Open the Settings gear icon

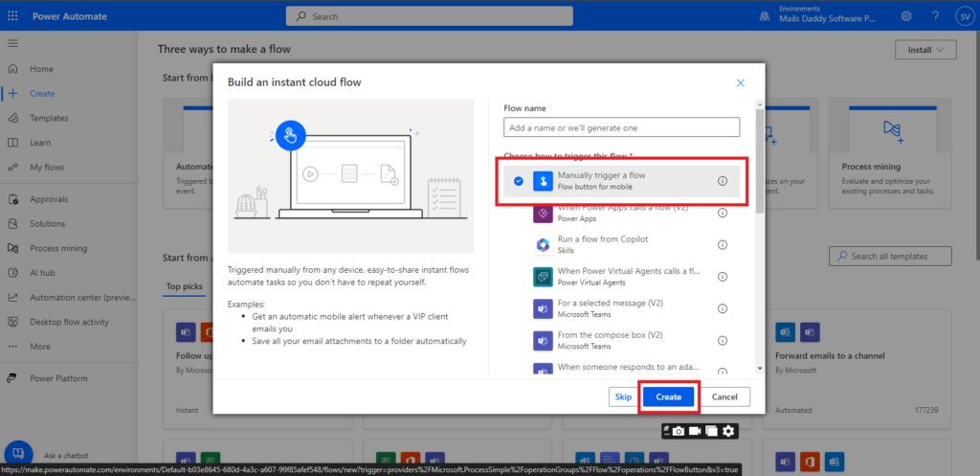(x=906, y=16)
